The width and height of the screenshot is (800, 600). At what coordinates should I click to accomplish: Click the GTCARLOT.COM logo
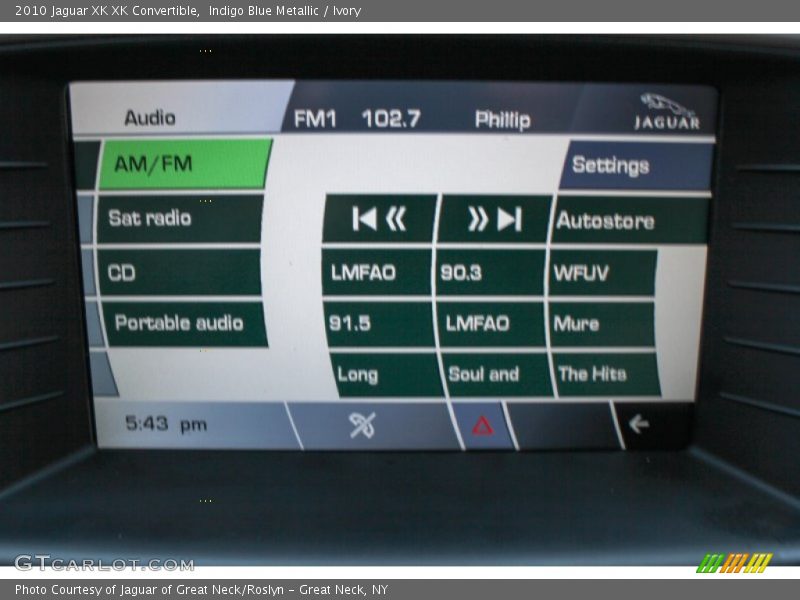tap(104, 563)
